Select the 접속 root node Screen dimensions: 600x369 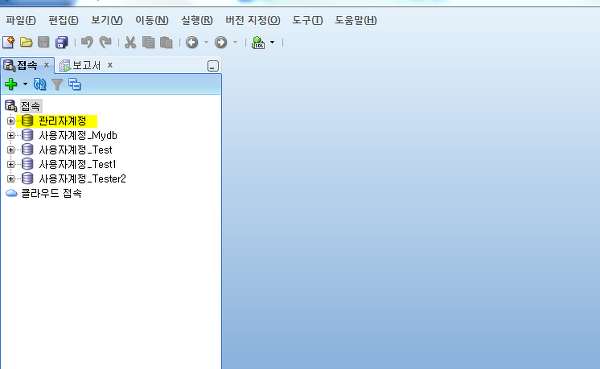[30, 106]
